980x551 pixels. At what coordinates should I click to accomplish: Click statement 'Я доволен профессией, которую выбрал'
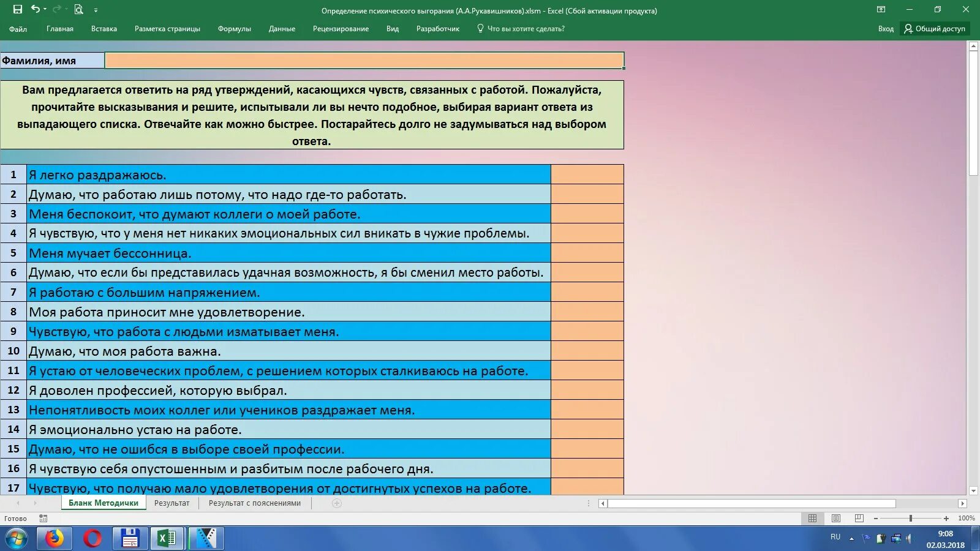point(288,390)
